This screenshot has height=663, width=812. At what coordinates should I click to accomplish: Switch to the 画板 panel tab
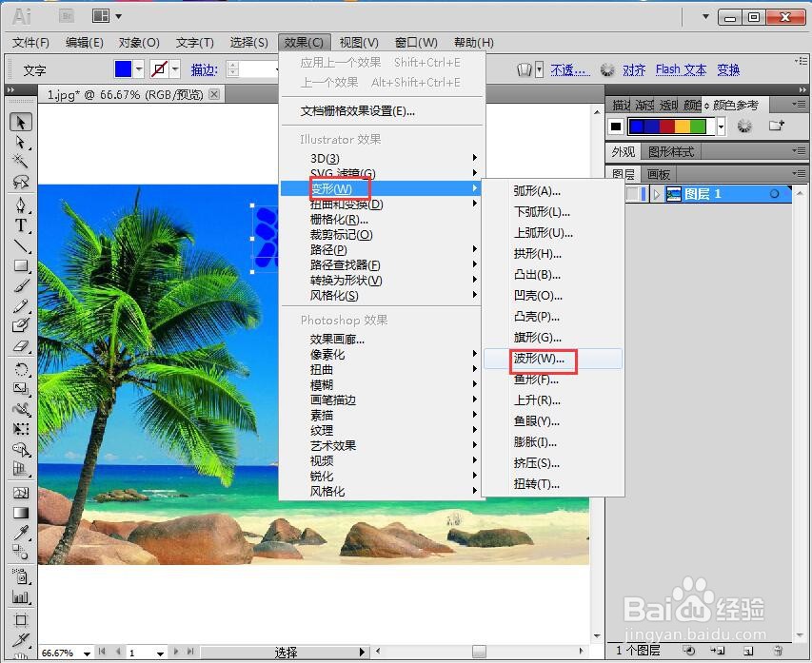pyautogui.click(x=657, y=172)
